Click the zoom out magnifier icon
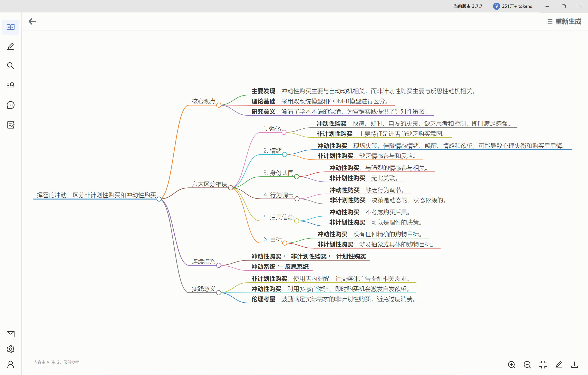Screen dimensions: 588x375 click(x=527, y=365)
